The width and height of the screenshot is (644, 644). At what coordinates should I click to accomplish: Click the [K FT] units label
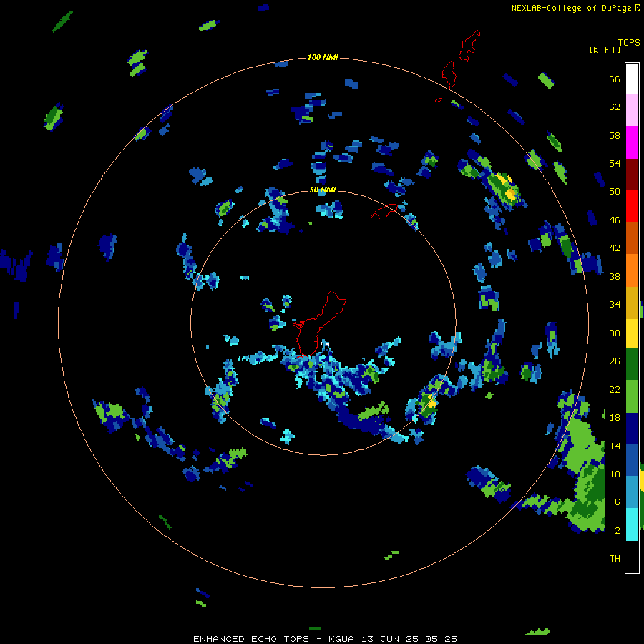click(x=605, y=49)
